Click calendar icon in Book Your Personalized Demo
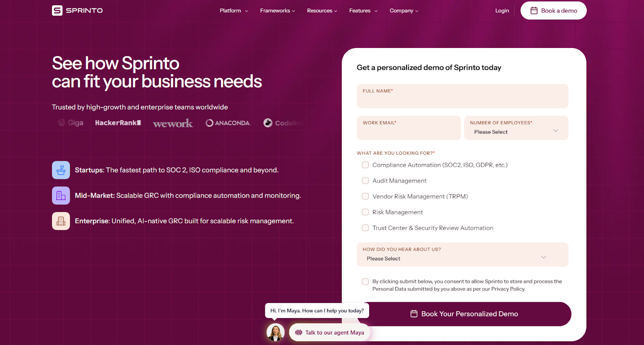 coord(414,314)
